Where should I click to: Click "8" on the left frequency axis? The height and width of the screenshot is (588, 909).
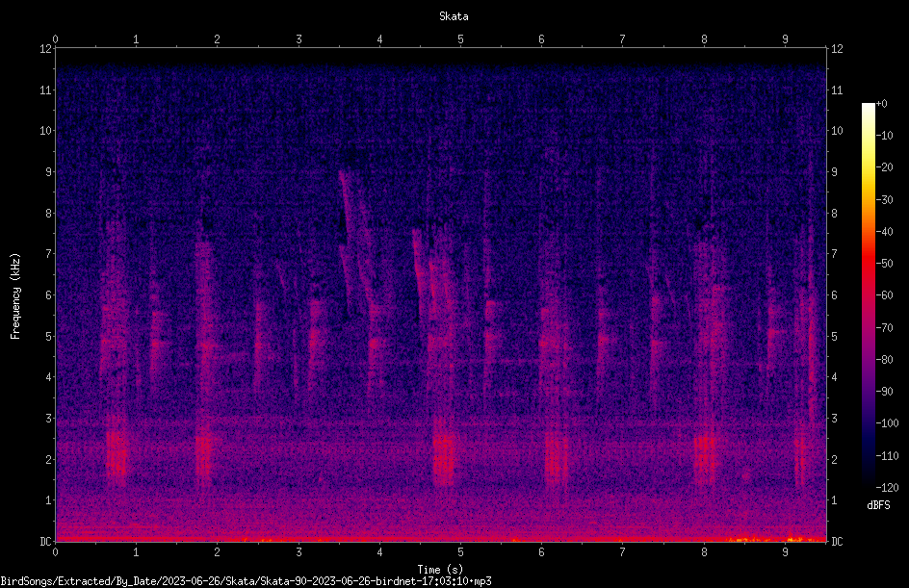tap(48, 214)
